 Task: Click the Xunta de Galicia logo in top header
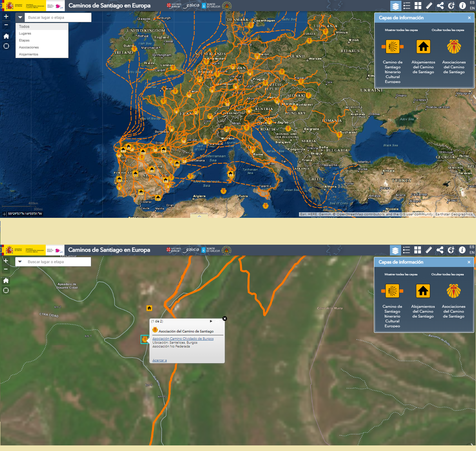pos(211,6)
